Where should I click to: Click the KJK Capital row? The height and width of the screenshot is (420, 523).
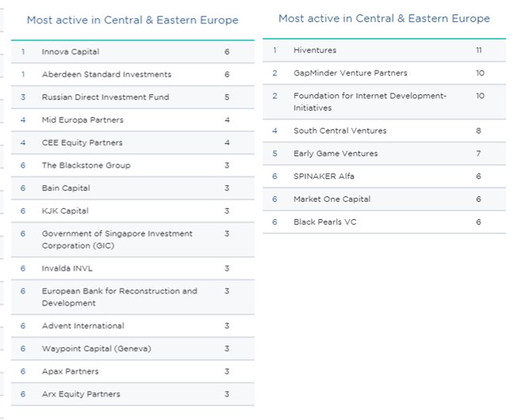coord(132,210)
